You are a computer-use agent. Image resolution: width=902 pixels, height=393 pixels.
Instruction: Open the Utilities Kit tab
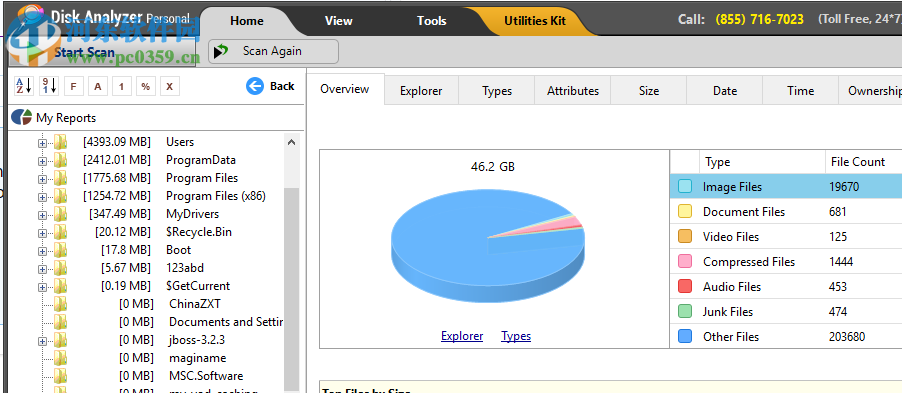point(535,21)
